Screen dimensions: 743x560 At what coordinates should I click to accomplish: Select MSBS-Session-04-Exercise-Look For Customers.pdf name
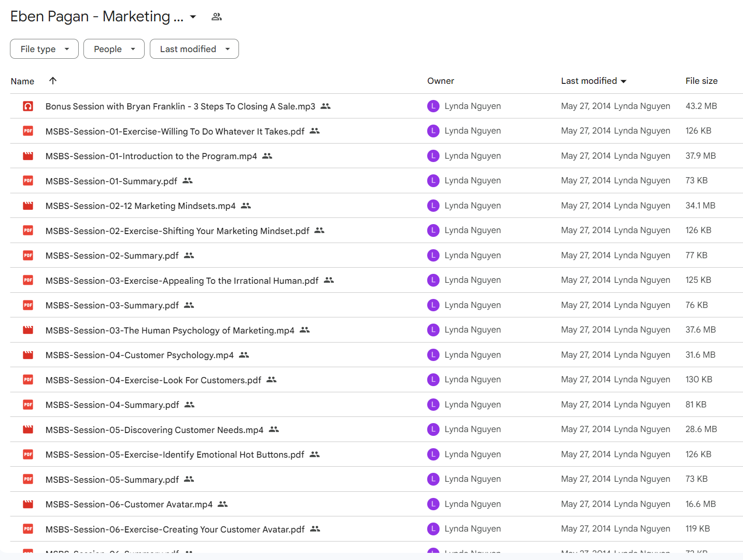pyautogui.click(x=153, y=380)
